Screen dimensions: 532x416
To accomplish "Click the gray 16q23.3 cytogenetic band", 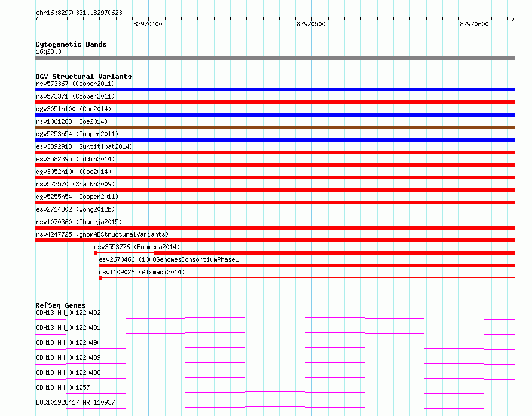I will [275, 58].
